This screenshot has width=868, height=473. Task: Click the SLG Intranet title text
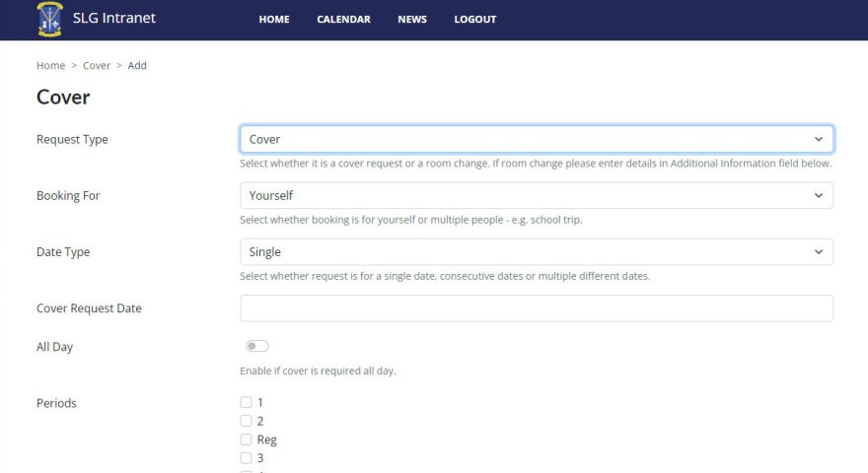pyautogui.click(x=114, y=19)
